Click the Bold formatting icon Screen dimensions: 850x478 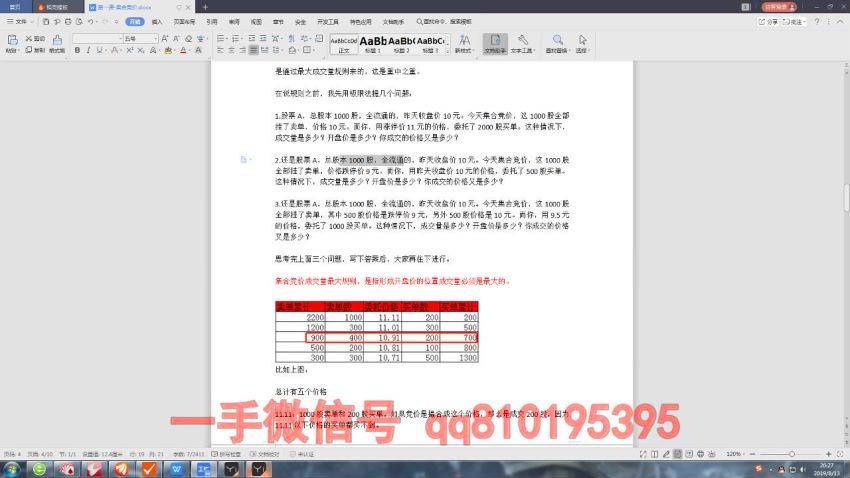point(75,49)
